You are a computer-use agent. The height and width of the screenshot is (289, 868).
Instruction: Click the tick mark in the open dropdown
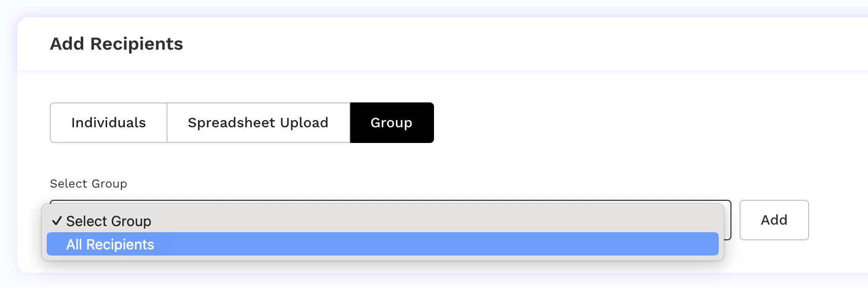(57, 221)
